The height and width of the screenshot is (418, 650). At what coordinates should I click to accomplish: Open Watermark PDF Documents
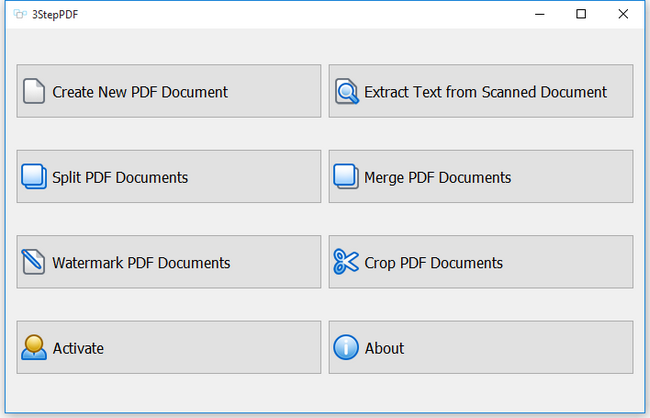click(141, 263)
